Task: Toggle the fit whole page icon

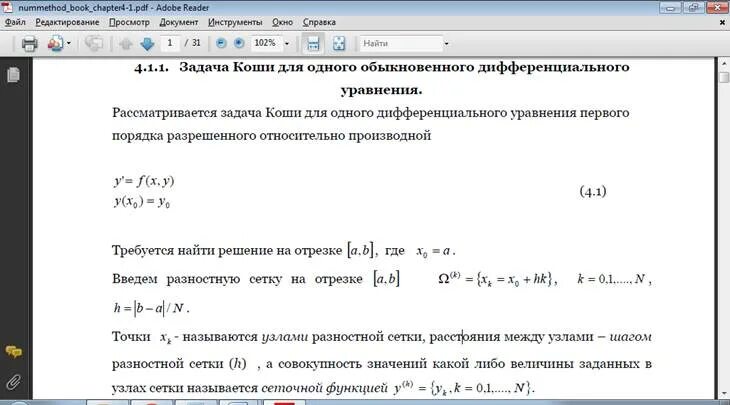Action: (339, 43)
